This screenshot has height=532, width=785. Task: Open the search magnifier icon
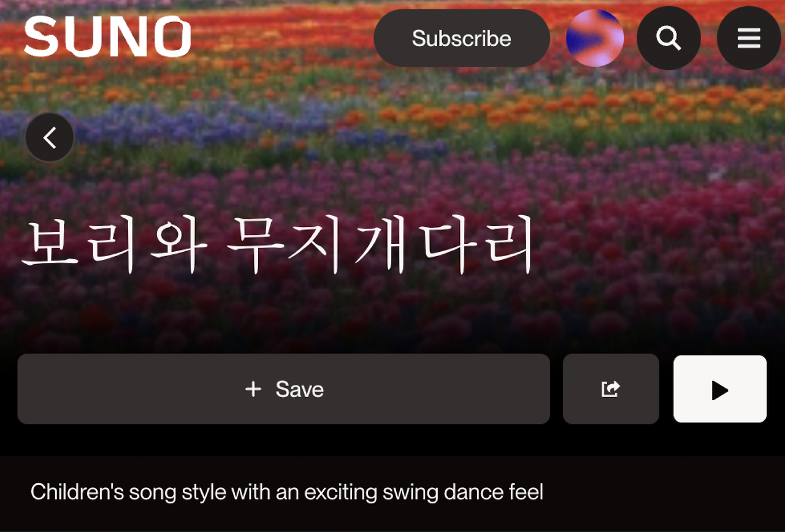pyautogui.click(x=668, y=38)
